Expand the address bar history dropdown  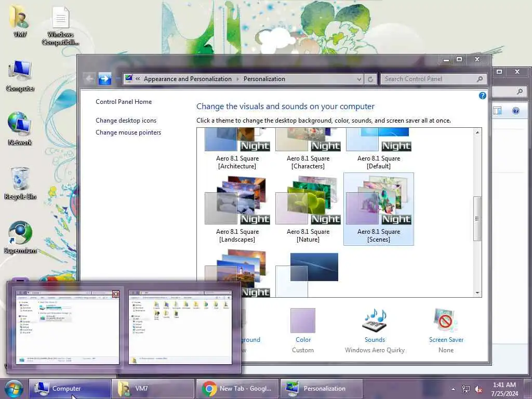point(359,79)
